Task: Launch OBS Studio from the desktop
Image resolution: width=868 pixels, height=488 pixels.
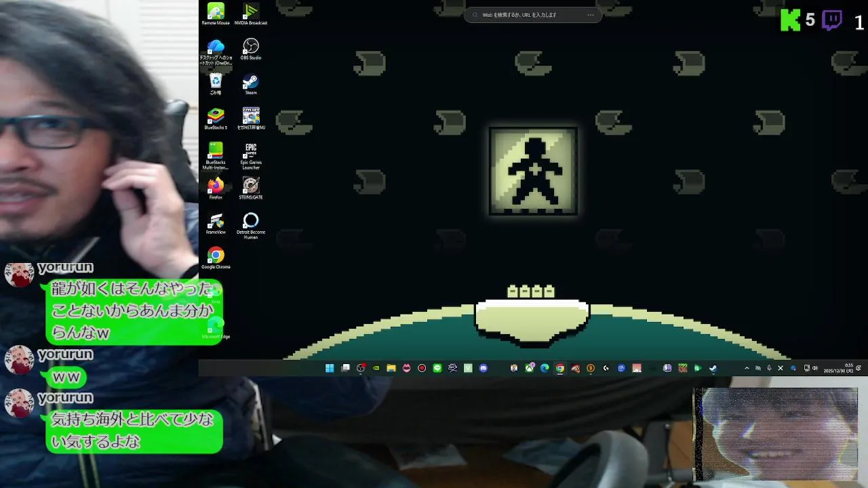Action: 251,49
